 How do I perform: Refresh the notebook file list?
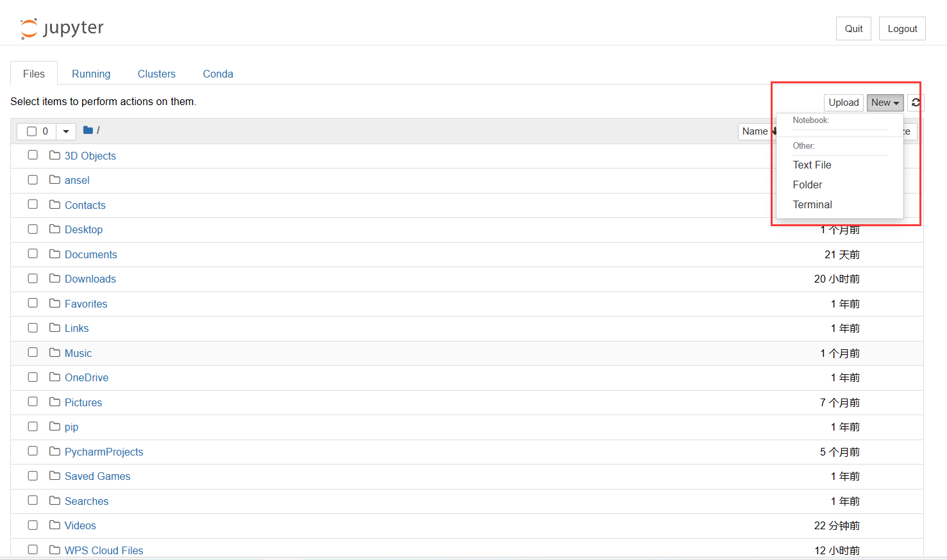(x=916, y=103)
